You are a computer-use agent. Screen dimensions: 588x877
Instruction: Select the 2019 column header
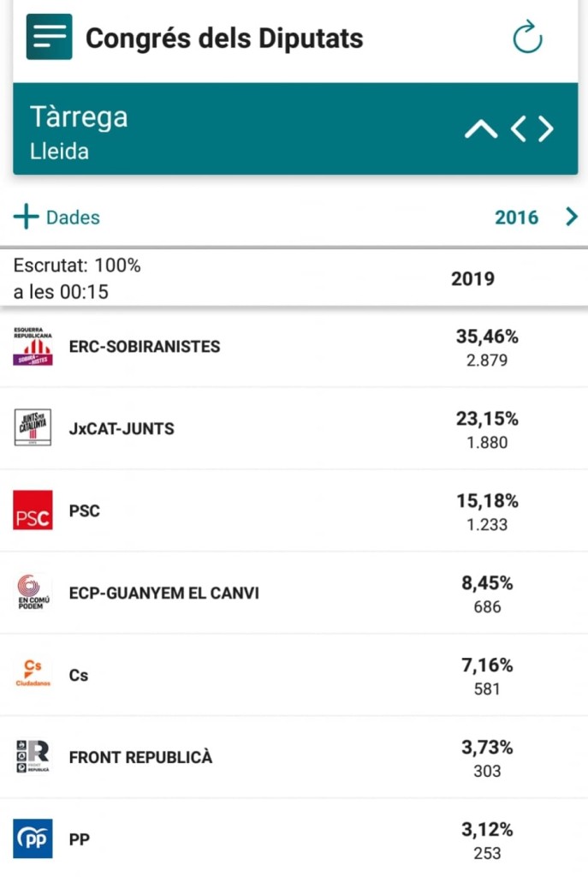coord(472,279)
